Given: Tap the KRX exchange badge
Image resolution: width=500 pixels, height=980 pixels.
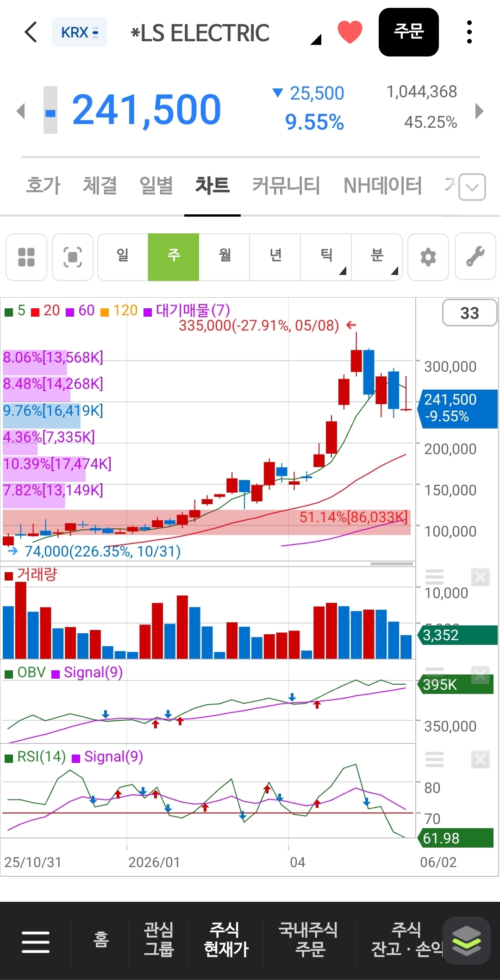Looking at the screenshot, I should coord(80,32).
